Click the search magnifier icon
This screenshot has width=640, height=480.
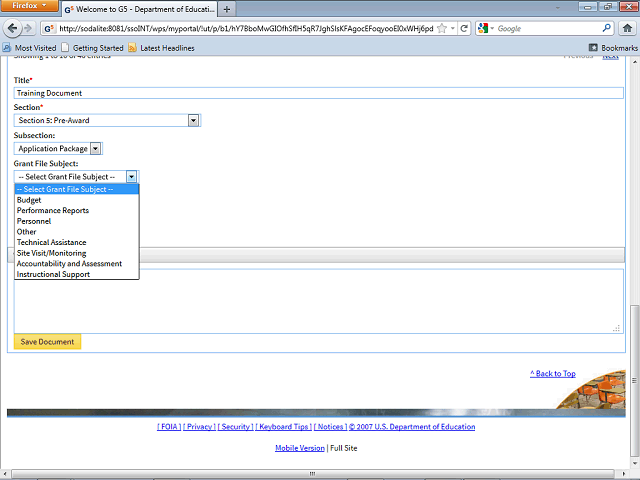pos(607,28)
